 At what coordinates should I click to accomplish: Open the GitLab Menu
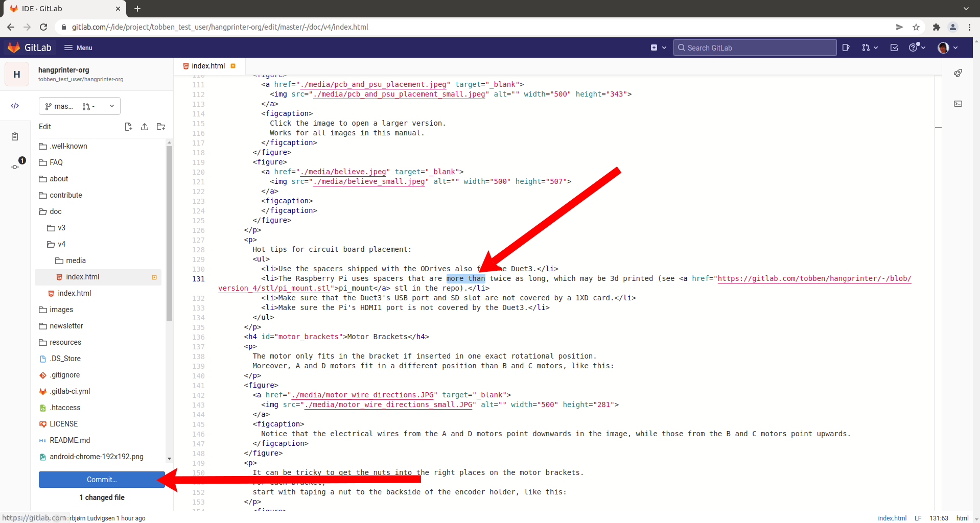click(78, 47)
